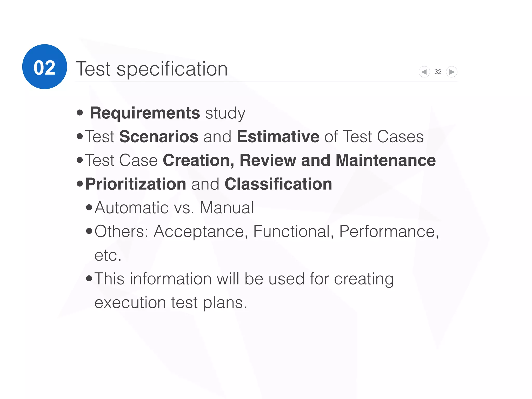The height and width of the screenshot is (399, 532).
Task: Click the bold word Scenarios
Action: 159,137
